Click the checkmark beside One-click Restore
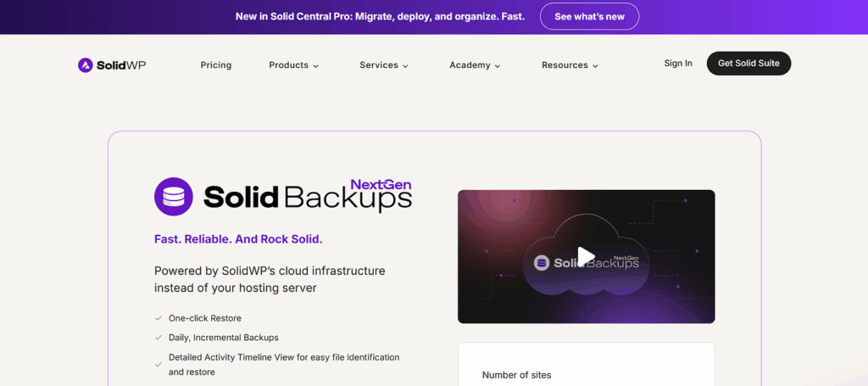The image size is (868, 386). pyautogui.click(x=159, y=318)
